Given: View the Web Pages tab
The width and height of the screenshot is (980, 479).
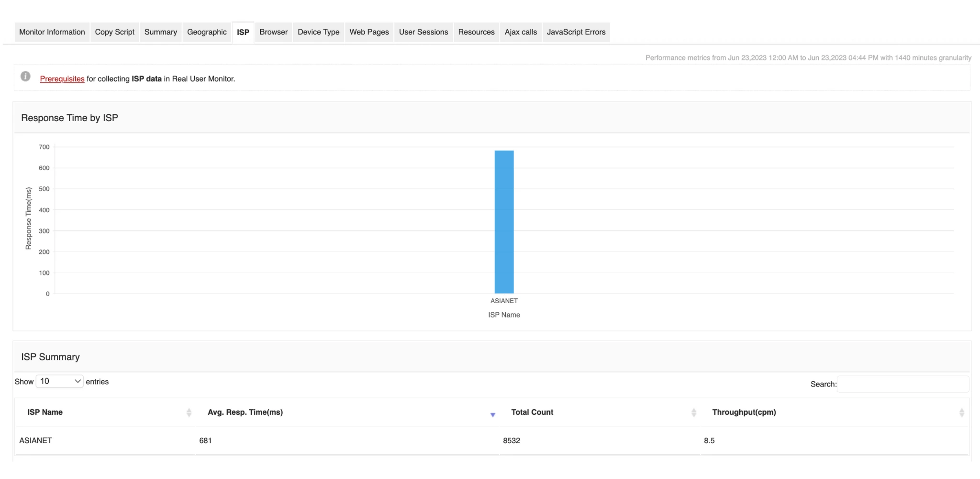Looking at the screenshot, I should (369, 32).
